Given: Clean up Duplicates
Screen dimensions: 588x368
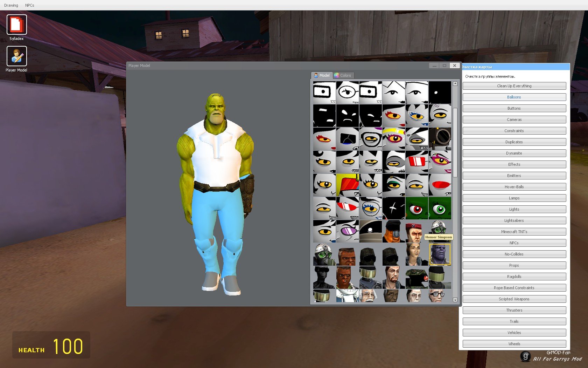Looking at the screenshot, I should (x=514, y=142).
